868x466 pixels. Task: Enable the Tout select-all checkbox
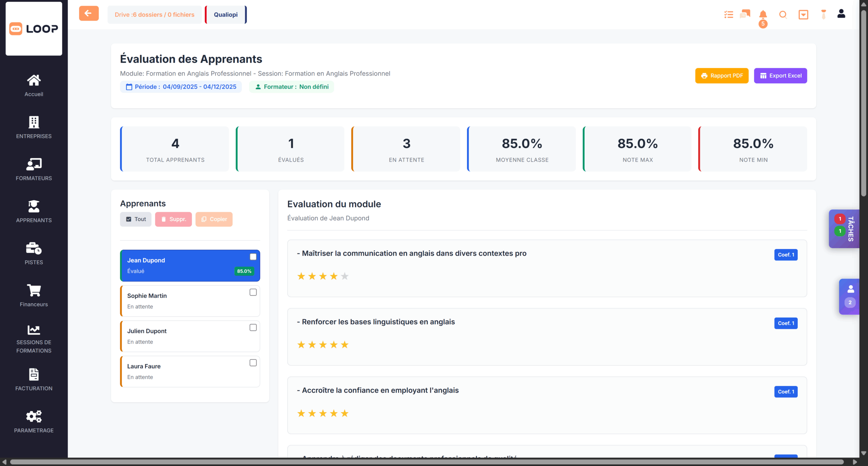tap(129, 219)
